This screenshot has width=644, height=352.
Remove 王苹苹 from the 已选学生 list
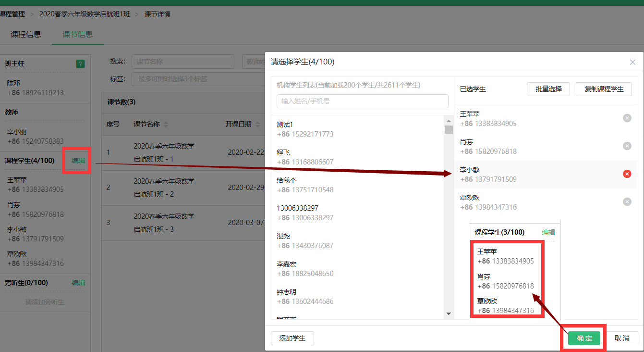point(627,118)
